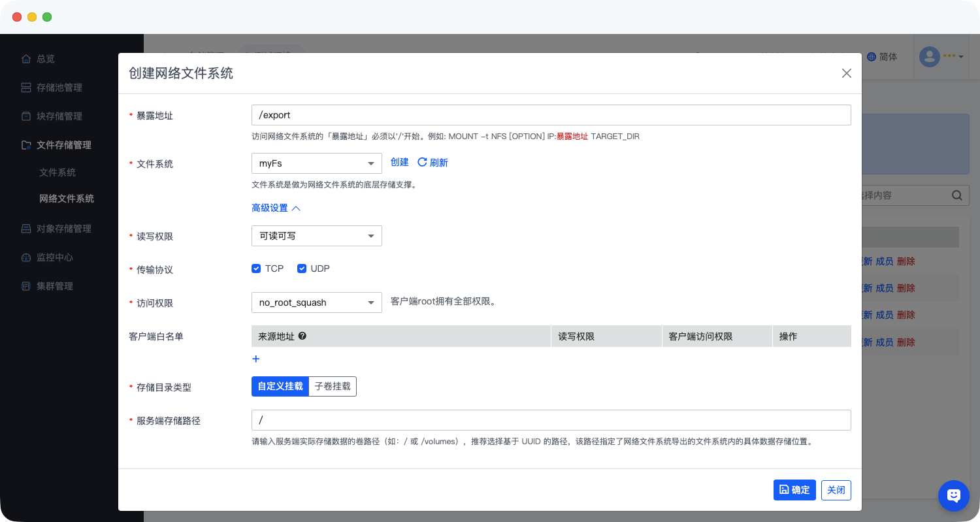980x522 pixels.
Task: Click the monitoring center icon
Action: coord(26,257)
